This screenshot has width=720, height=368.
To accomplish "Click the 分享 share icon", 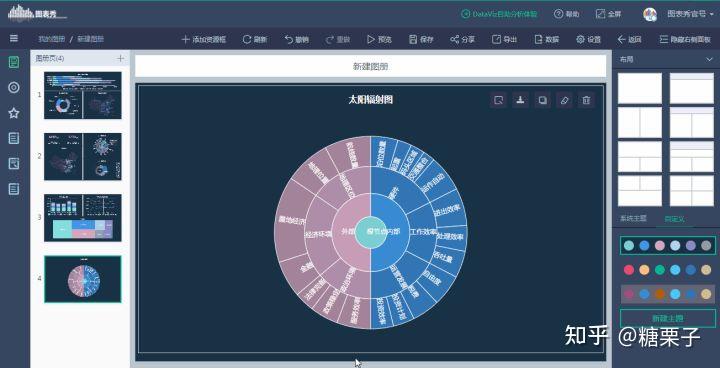I will coord(455,40).
